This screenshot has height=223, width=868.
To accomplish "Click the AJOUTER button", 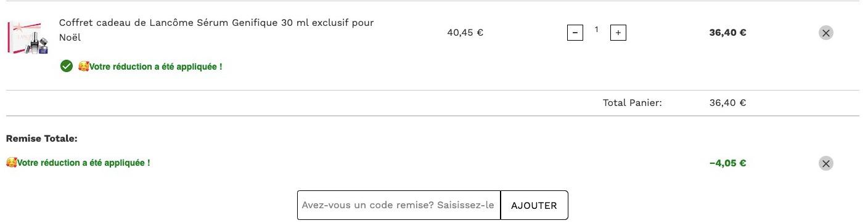I will (534, 205).
